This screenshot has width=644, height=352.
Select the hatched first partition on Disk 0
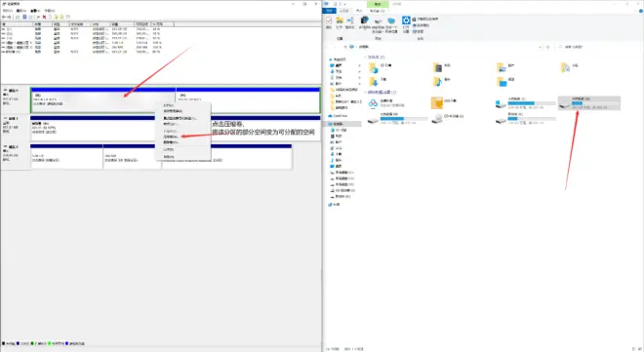103,101
